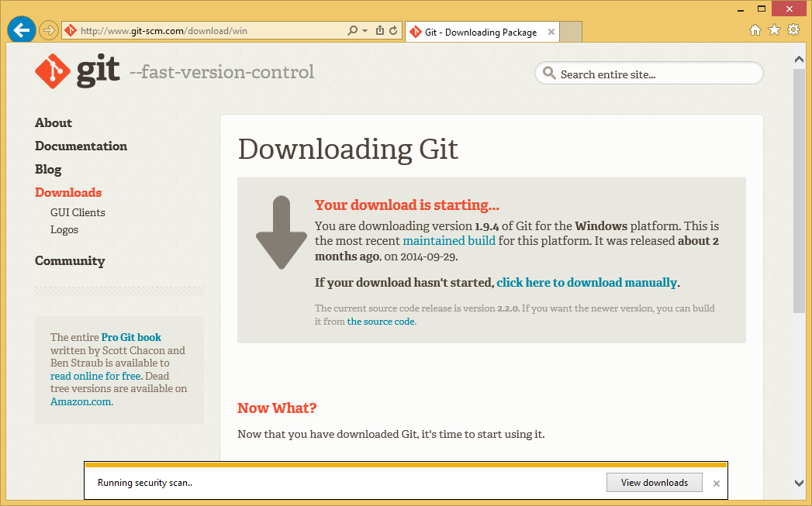Image resolution: width=812 pixels, height=506 pixels.
Task: Click the browser Back arrow button
Action: 22,30
